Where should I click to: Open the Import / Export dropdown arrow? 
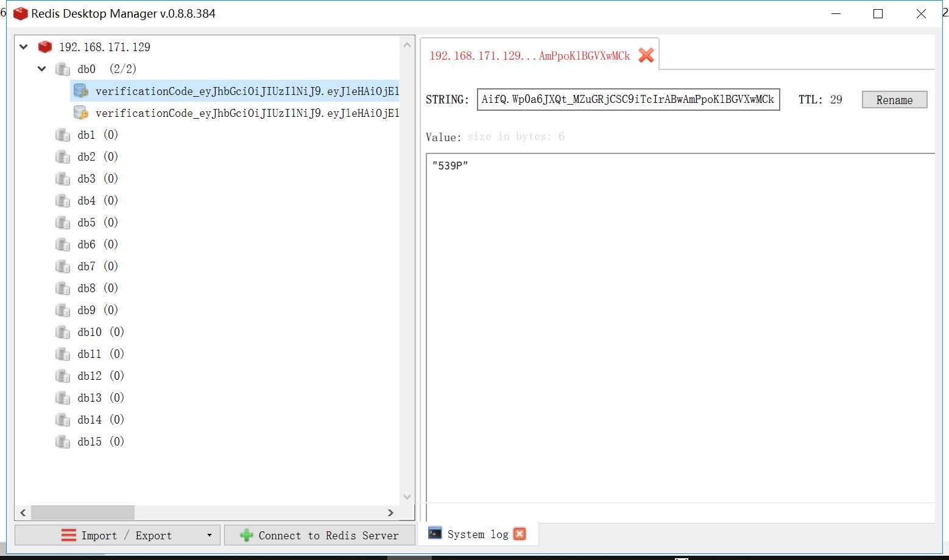tap(209, 536)
